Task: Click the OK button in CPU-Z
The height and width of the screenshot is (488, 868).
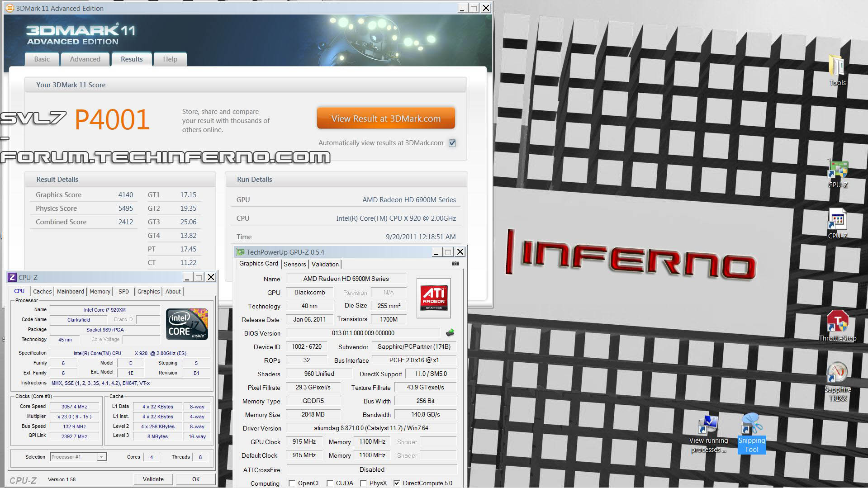Action: pyautogui.click(x=196, y=479)
